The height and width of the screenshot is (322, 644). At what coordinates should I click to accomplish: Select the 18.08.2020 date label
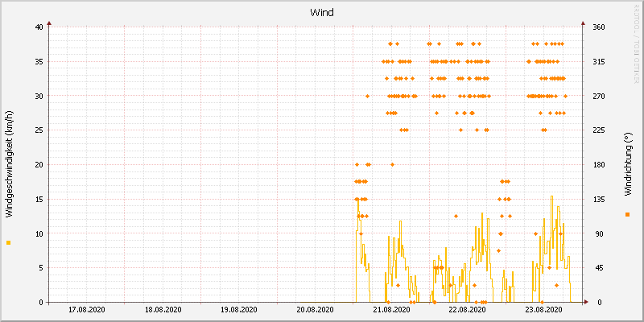[163, 310]
